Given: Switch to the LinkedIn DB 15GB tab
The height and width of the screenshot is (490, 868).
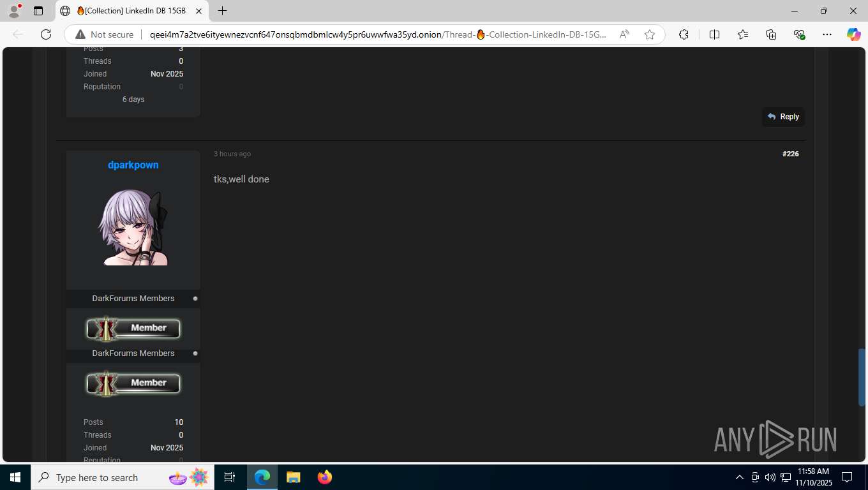Looking at the screenshot, I should [x=132, y=11].
